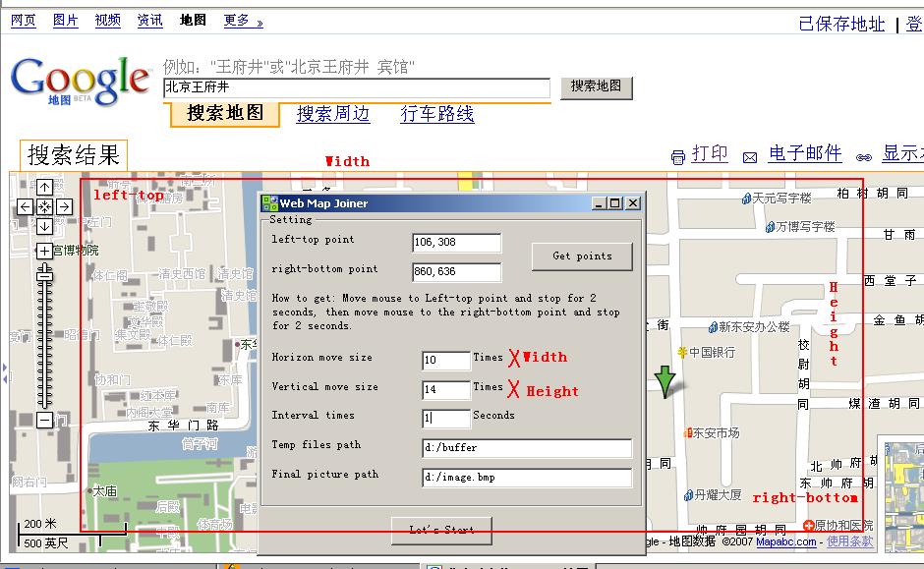The width and height of the screenshot is (924, 569).
Task: Open the 图片 navigation link
Action: point(66,21)
